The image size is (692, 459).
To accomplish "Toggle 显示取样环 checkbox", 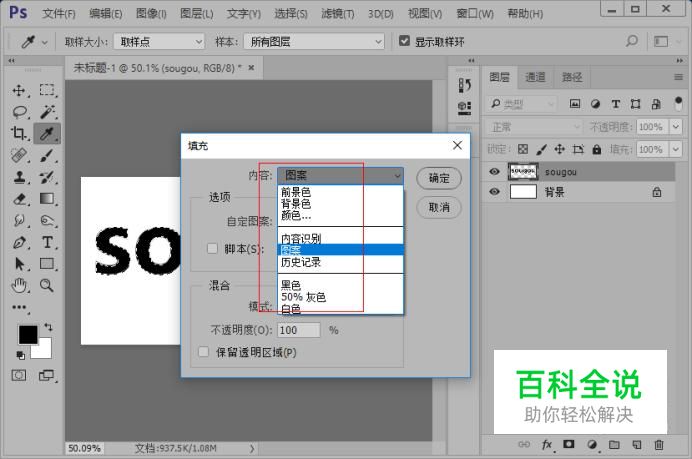I will 404,41.
